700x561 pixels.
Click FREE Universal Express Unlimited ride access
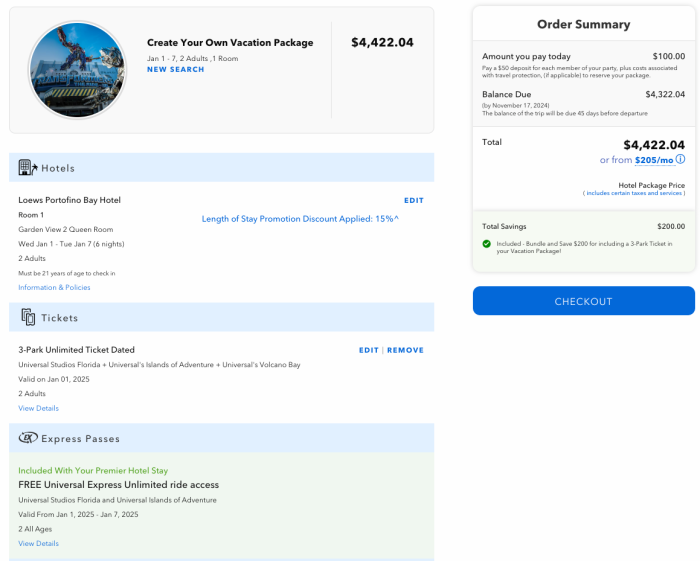coord(118,485)
